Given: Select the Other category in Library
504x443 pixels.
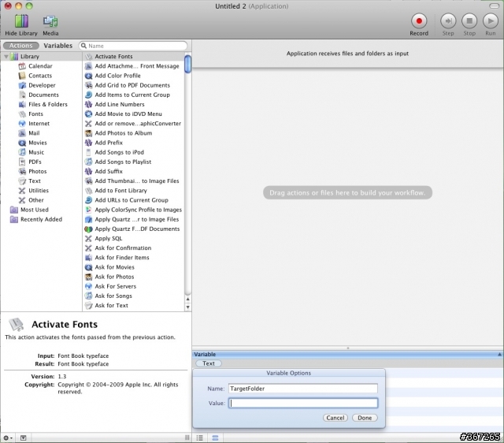Looking at the screenshot, I should (x=35, y=200).
